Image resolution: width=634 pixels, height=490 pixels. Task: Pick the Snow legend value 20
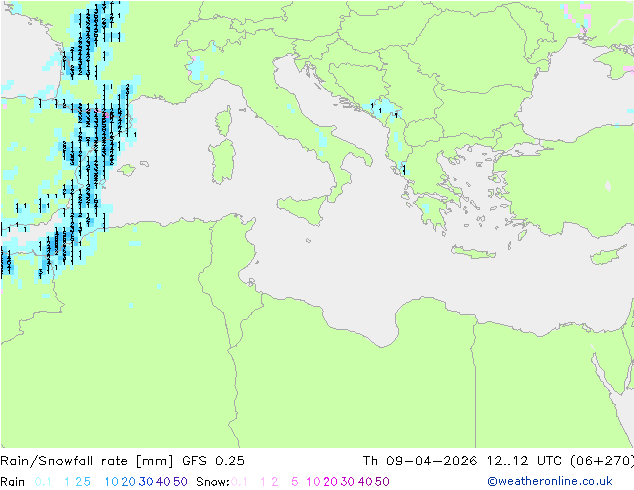point(330,482)
